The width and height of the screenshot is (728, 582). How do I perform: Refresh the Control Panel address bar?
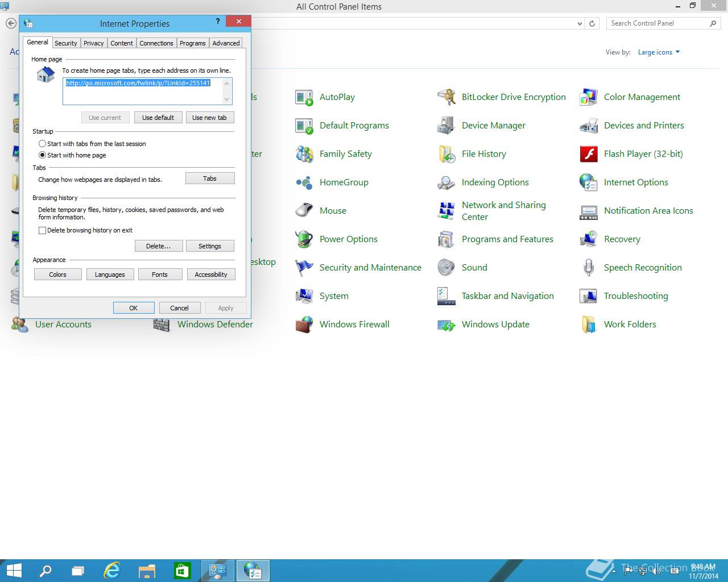[592, 24]
